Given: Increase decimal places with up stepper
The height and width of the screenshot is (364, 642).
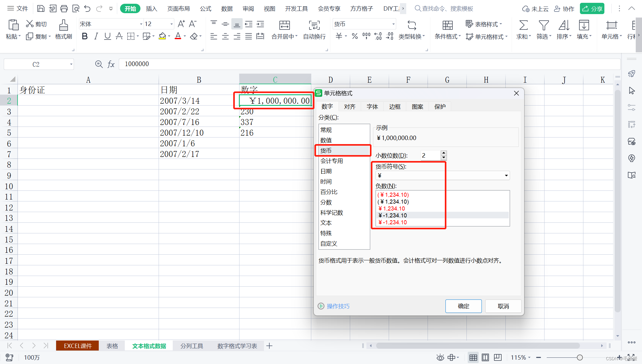Looking at the screenshot, I should [x=444, y=153].
